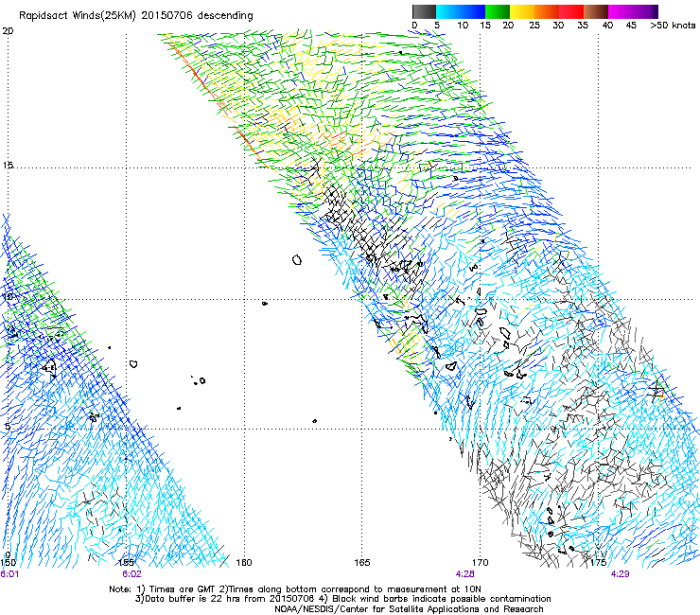Pick the red 30-35 knots legend segment

pos(571,11)
